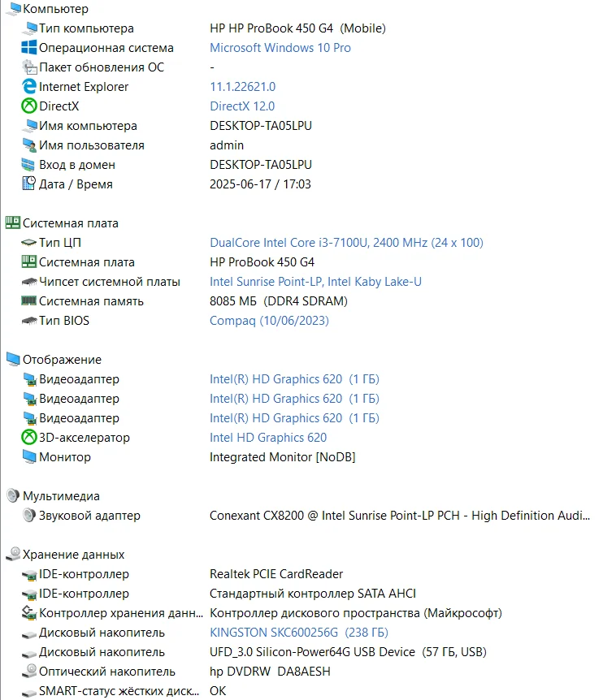Screen dimensions: 603x700
Task: Click the Тип ЦП processor icon
Action: click(x=29, y=243)
